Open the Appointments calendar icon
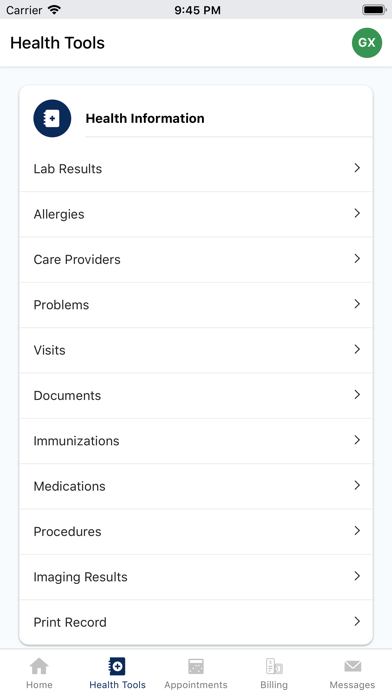392x696 pixels. pyautogui.click(x=196, y=666)
